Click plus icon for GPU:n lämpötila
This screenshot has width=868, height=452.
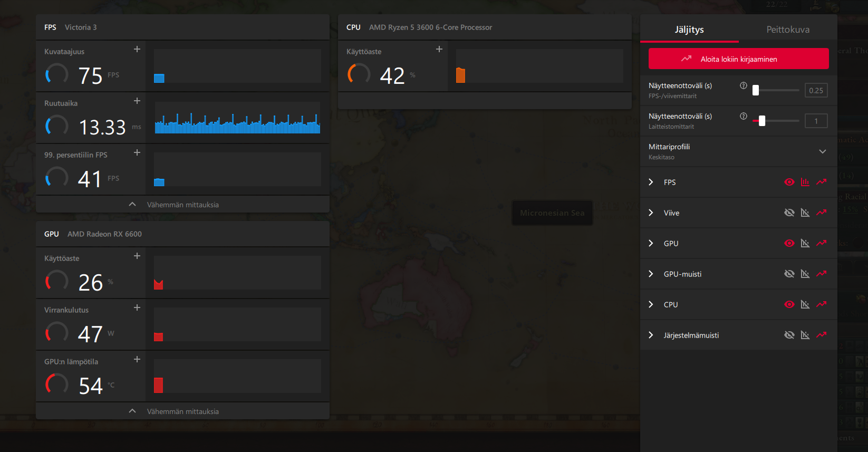click(x=137, y=359)
